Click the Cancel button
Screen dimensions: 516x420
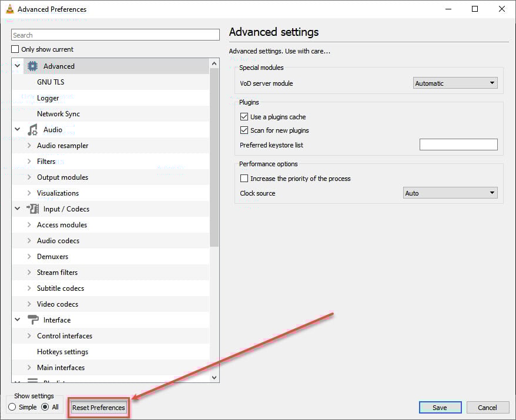click(x=487, y=407)
